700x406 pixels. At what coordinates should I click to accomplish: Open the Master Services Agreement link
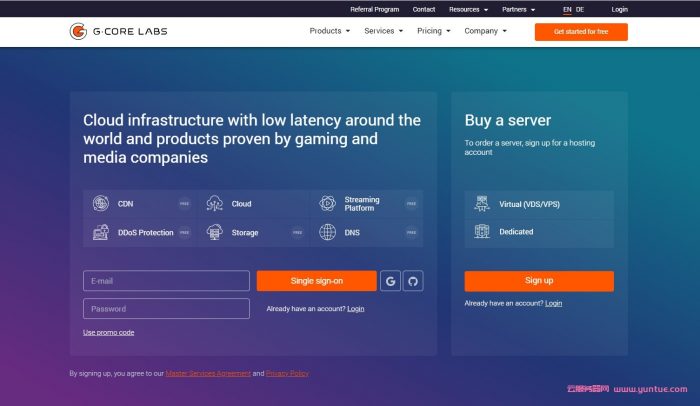coord(207,373)
